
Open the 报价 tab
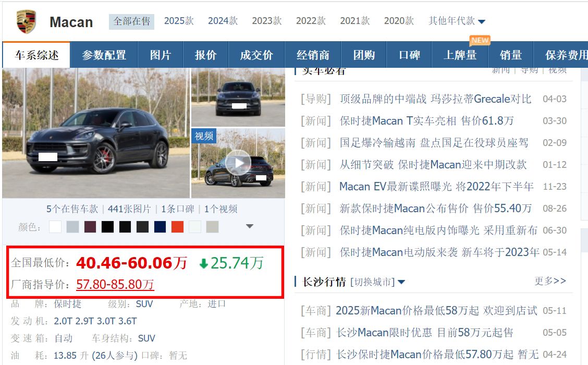[205, 55]
